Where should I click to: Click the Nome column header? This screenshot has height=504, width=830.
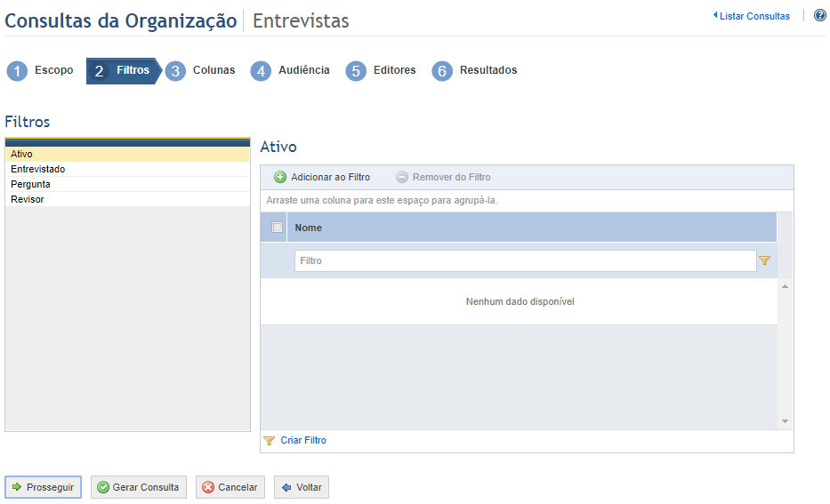(x=531, y=228)
